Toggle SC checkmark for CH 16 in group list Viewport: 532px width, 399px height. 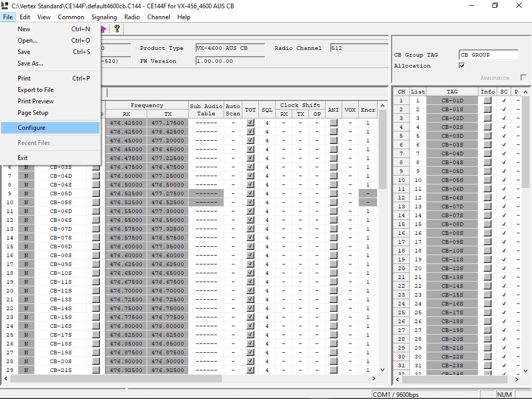coord(504,233)
